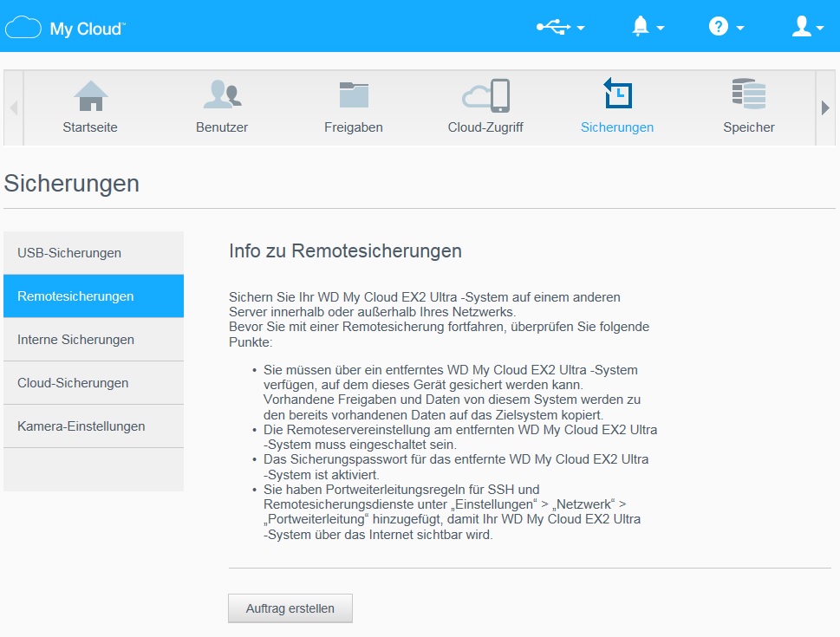This screenshot has height=637, width=840.
Task: Open the notifications bell icon
Action: (x=640, y=26)
